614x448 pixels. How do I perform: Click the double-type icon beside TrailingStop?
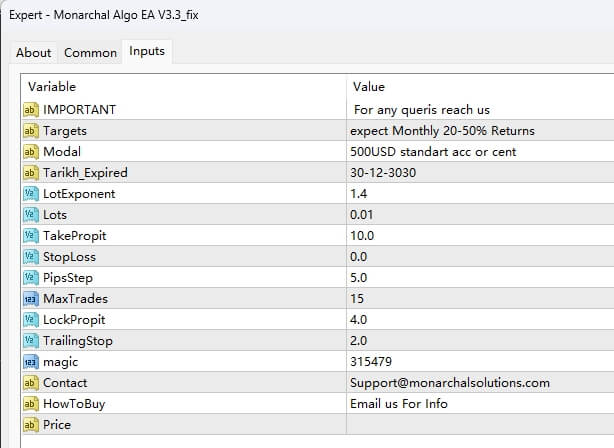[x=31, y=341]
